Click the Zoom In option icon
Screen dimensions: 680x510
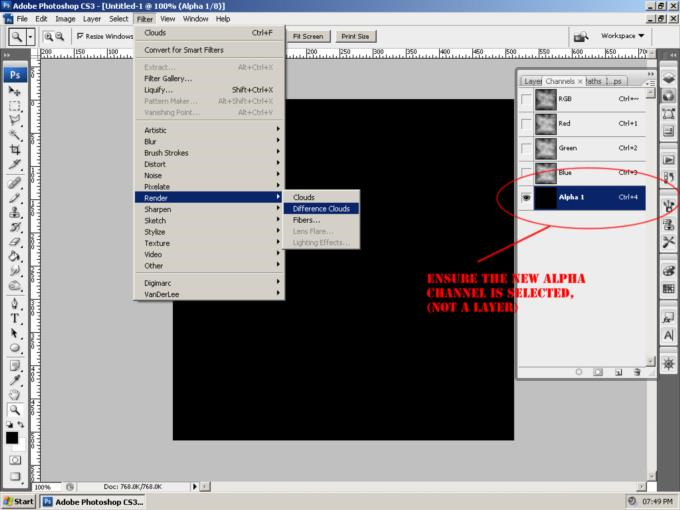point(48,37)
